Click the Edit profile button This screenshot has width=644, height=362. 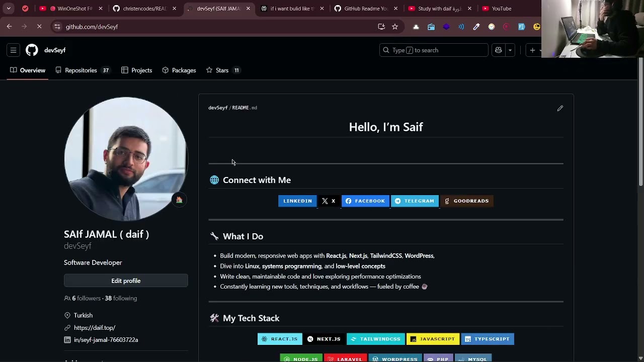point(126,281)
